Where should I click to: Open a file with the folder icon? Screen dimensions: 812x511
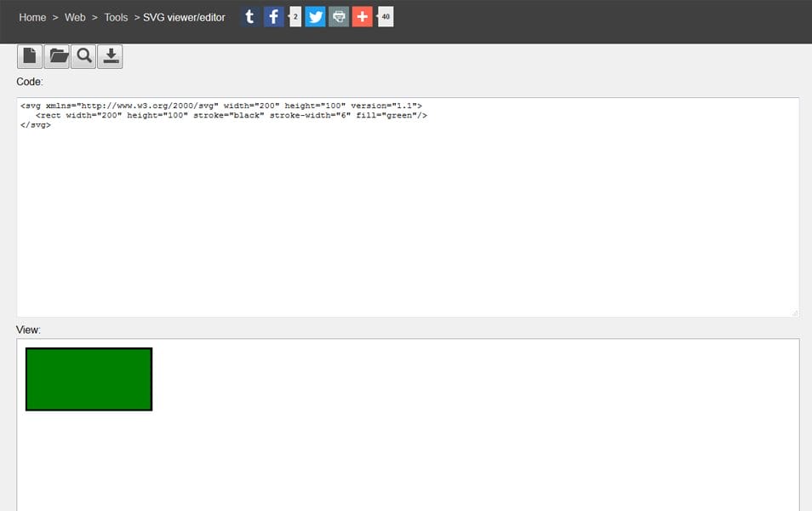(x=56, y=56)
